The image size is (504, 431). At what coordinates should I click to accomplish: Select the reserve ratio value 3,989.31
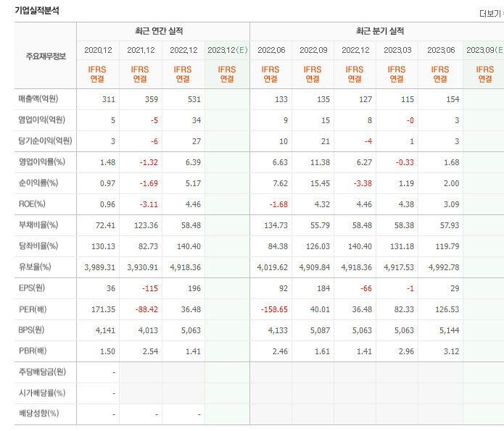point(99,267)
